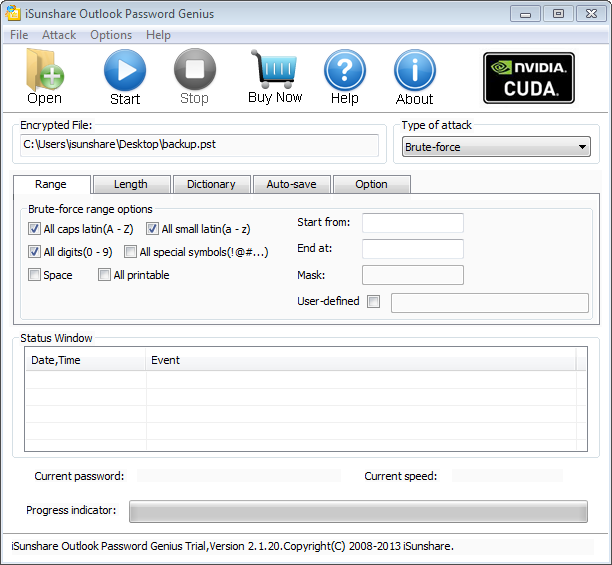Click the Current password value field
This screenshot has width=612, height=565.
click(x=238, y=476)
